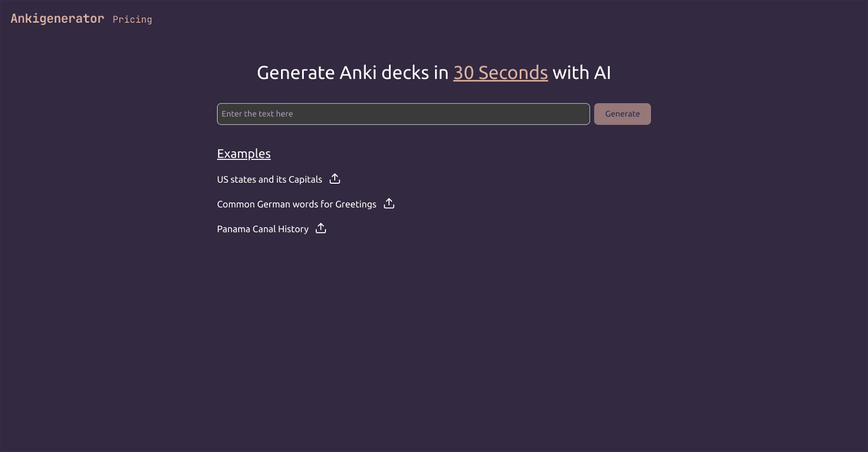The width and height of the screenshot is (868, 452).
Task: Open the "Panama Canal History" example
Action: [x=263, y=229]
